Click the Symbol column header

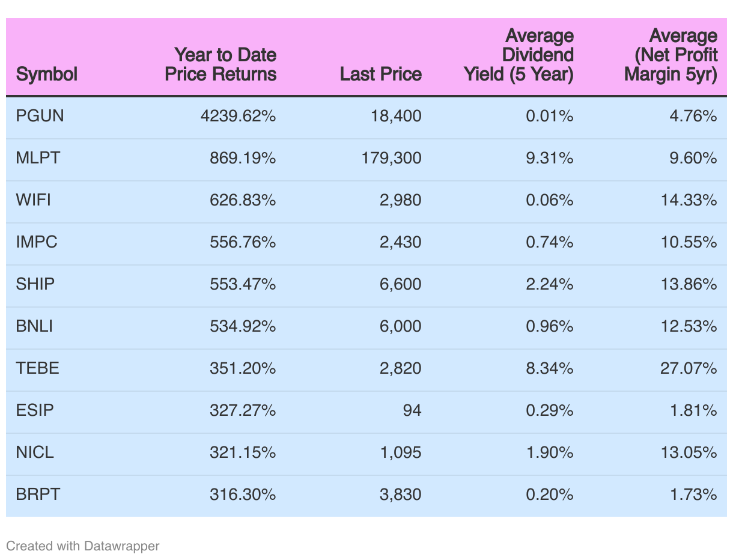(x=47, y=74)
